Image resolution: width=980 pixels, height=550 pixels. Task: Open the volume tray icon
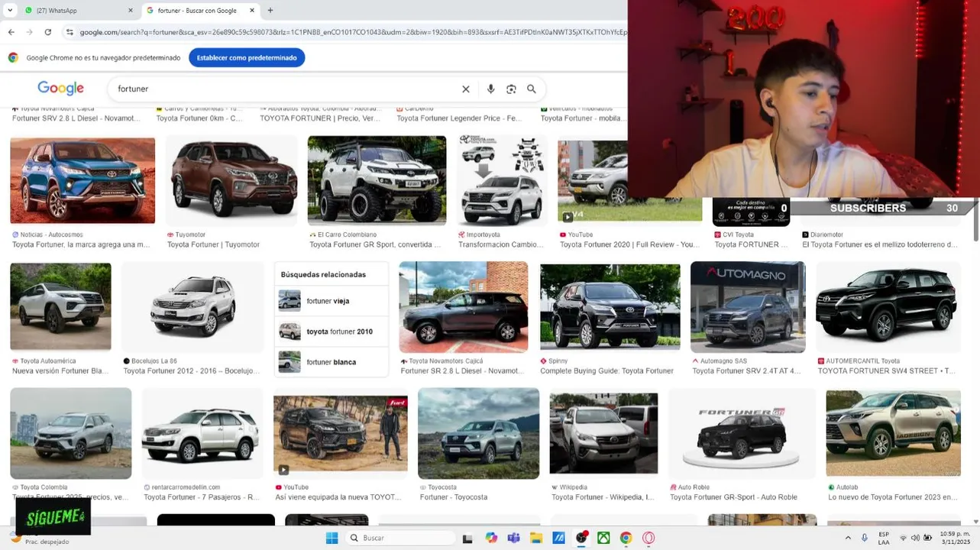point(915,538)
